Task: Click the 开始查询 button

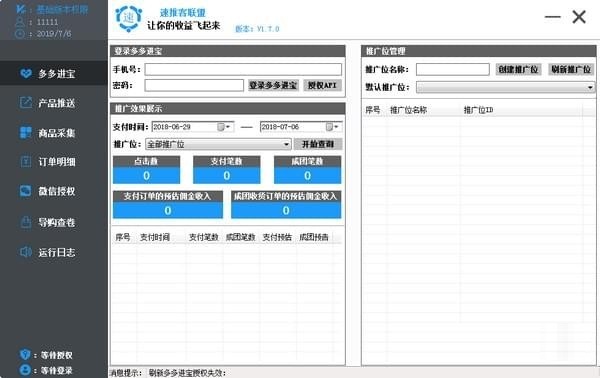Action: 318,144
